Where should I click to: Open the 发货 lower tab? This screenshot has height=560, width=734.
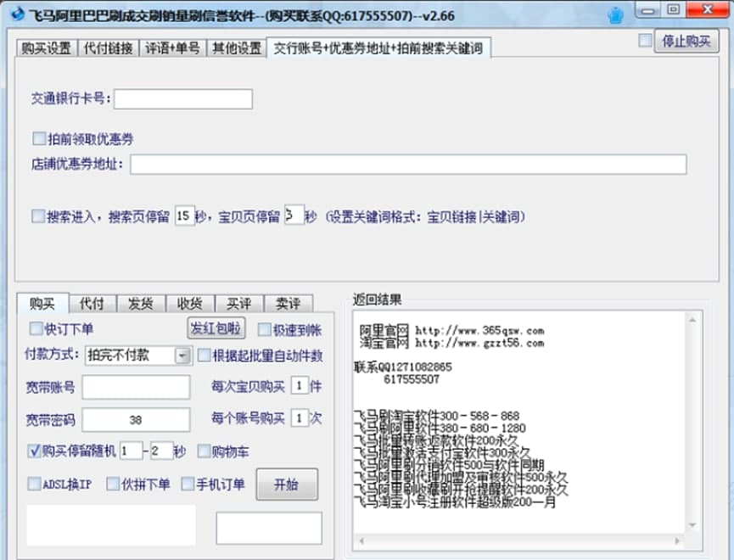pos(141,304)
